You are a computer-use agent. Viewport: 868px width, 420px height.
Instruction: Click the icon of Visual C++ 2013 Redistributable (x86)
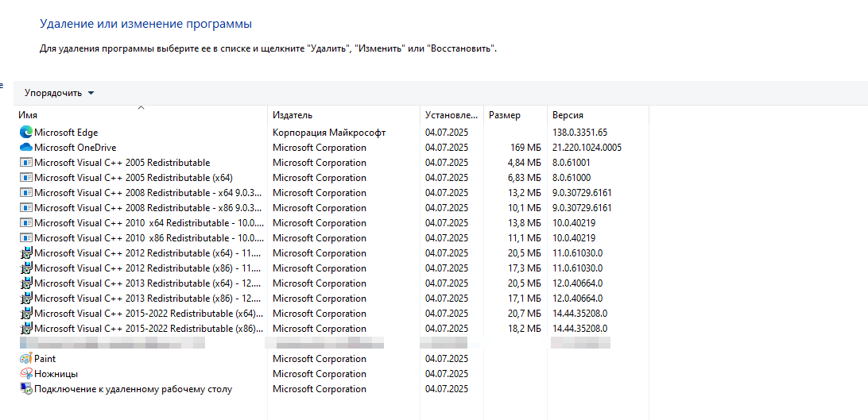(26, 299)
